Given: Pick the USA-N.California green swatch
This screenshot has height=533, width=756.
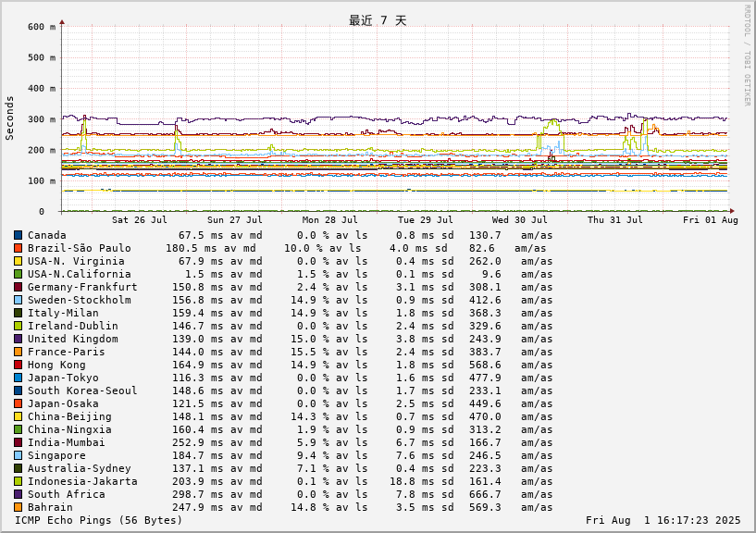Looking at the screenshot, I should (19, 275).
